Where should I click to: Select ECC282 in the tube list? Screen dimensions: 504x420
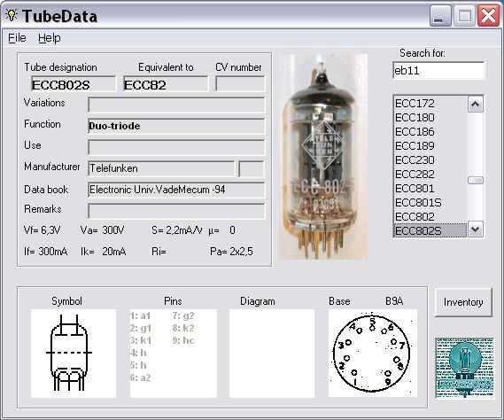tap(430, 175)
